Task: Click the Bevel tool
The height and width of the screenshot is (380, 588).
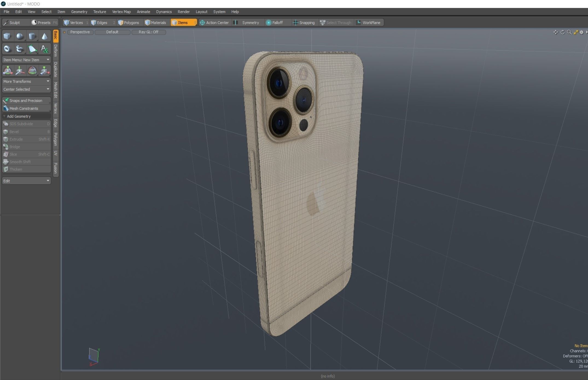Action: (x=26, y=132)
